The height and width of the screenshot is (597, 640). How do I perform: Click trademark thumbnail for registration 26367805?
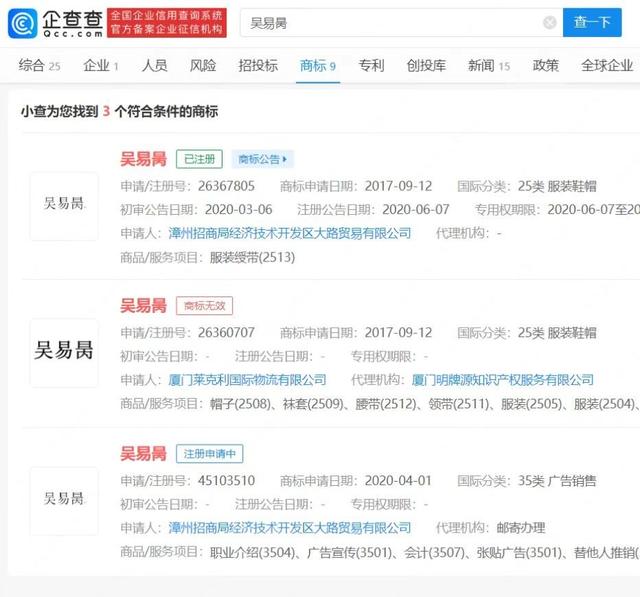click(64, 206)
